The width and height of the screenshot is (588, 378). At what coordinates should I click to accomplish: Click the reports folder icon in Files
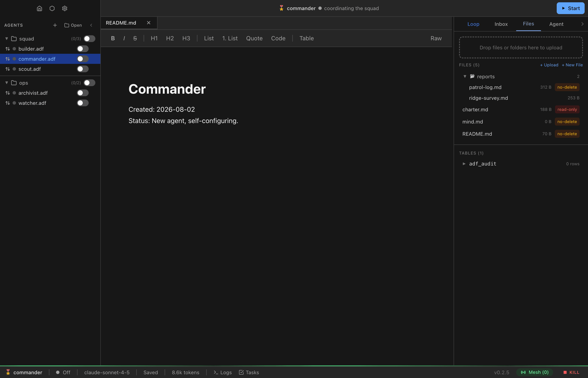coord(472,76)
